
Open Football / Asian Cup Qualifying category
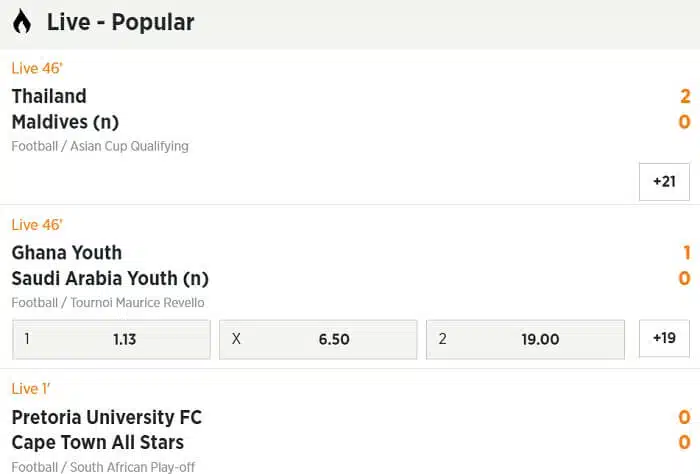(100, 146)
